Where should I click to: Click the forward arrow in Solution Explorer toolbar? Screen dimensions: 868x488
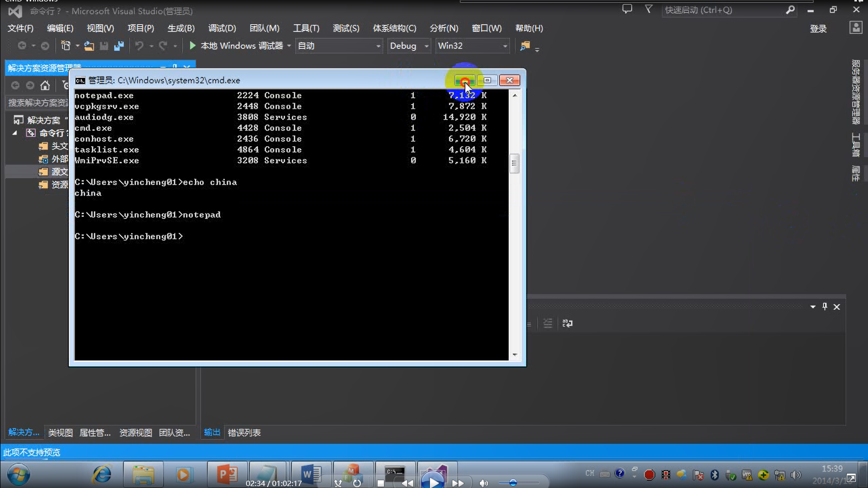[x=30, y=86]
